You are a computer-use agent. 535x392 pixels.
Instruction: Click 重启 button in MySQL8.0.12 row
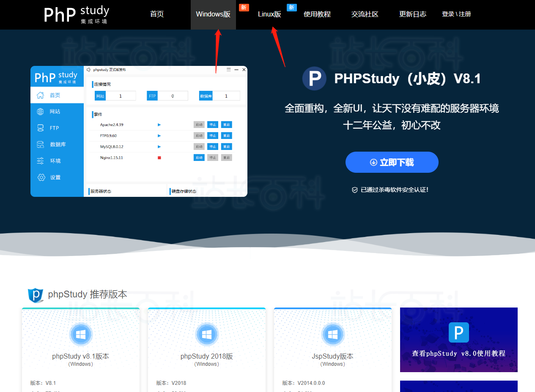227,147
